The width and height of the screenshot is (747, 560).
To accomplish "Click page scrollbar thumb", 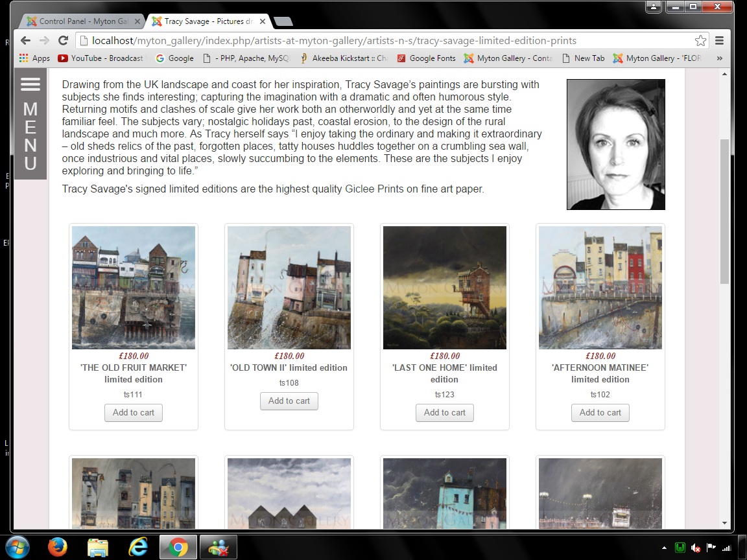I will [724, 211].
